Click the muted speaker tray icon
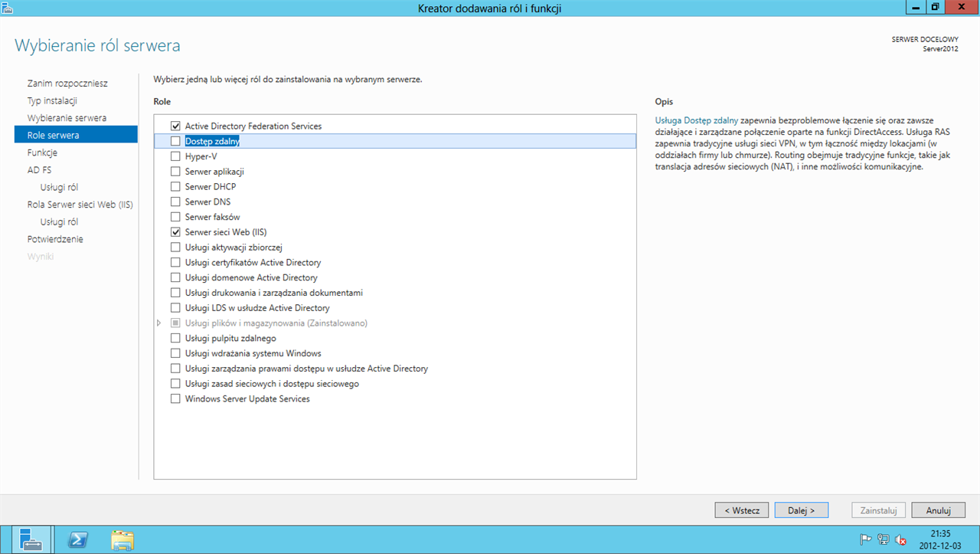This screenshot has height=554, width=980. (x=900, y=539)
